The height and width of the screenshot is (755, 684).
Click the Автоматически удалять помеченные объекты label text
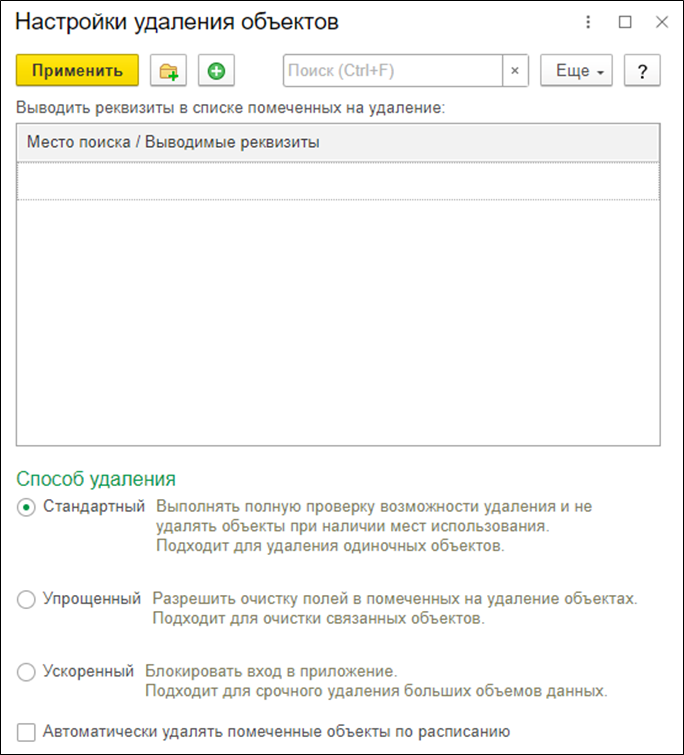pyautogui.click(x=277, y=731)
